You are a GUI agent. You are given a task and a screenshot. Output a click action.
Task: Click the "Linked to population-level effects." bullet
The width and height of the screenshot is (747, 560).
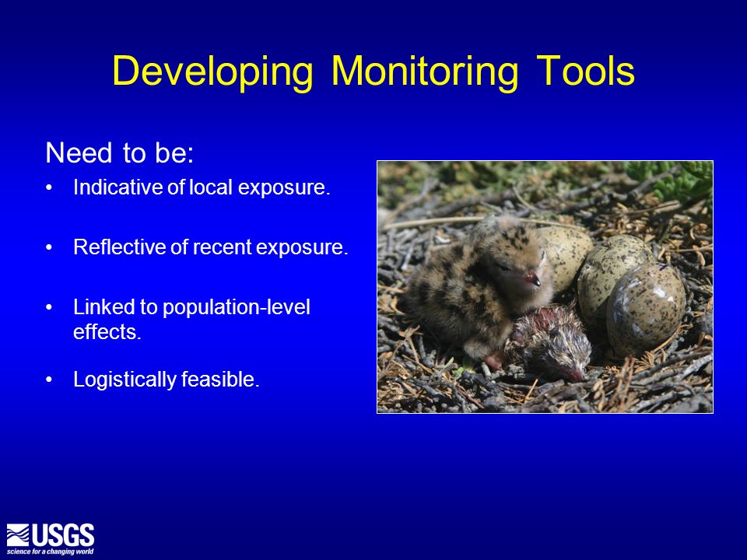pyautogui.click(x=191, y=320)
